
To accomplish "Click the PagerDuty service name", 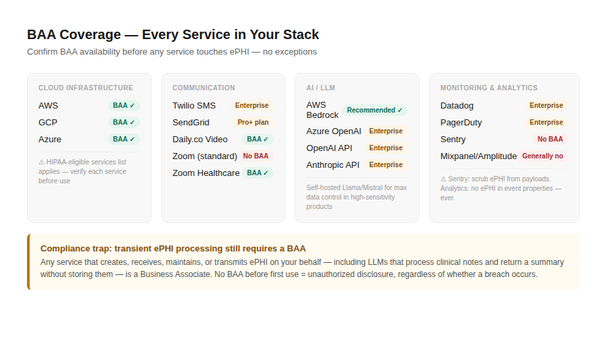I will (461, 123).
